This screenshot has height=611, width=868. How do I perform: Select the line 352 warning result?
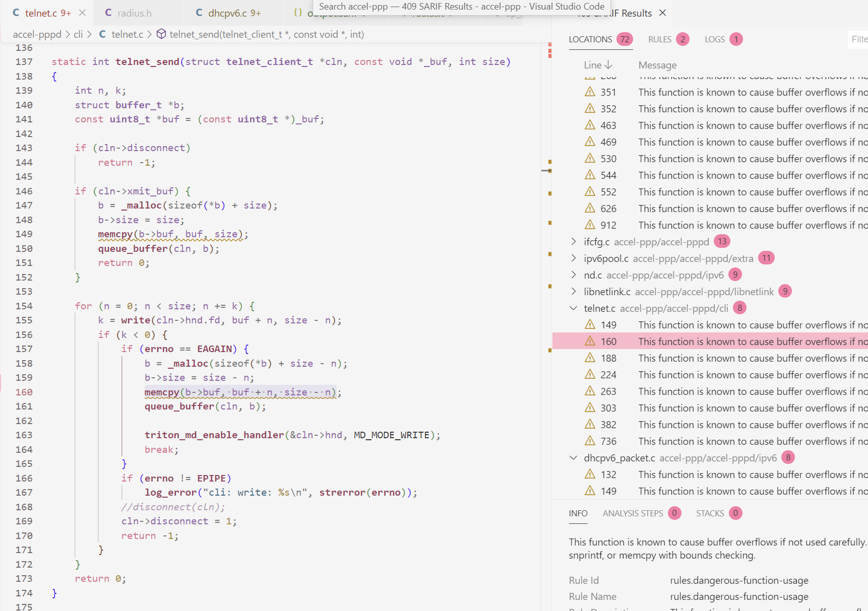click(x=710, y=109)
